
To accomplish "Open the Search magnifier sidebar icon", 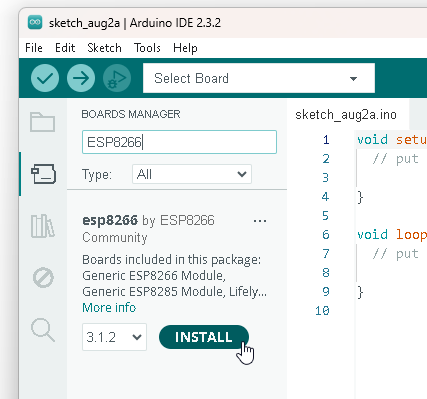I will pos(43,330).
